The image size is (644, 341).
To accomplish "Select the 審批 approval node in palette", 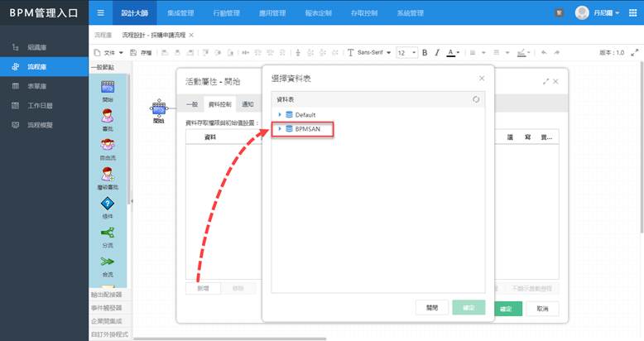I will 108,120.
